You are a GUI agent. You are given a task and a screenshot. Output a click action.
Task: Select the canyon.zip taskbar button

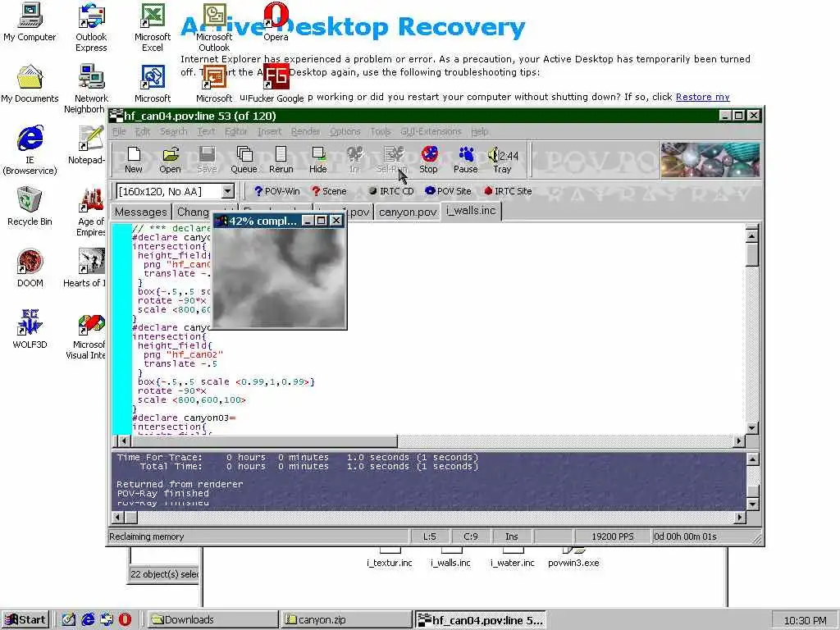[347, 620]
